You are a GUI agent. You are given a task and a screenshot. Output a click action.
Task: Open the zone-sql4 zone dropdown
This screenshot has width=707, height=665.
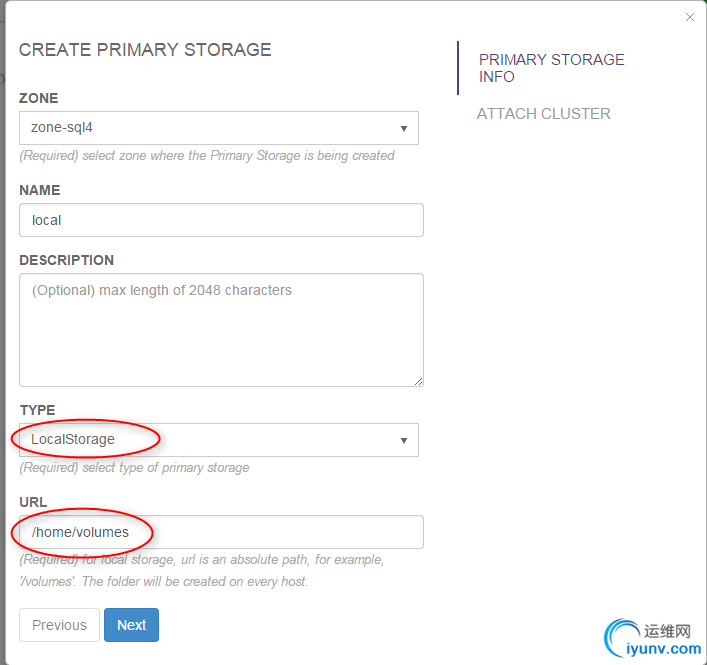(x=218, y=128)
